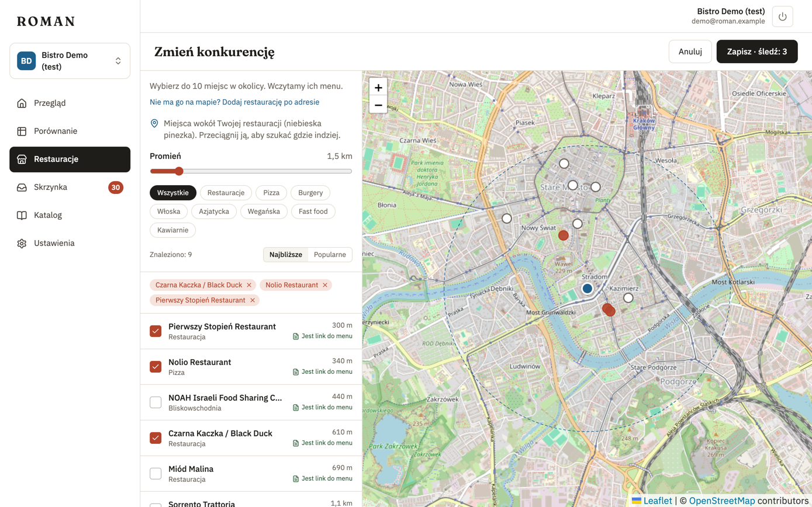Open Dodaj restaurację po adresie link
812x507 pixels.
[234, 102]
